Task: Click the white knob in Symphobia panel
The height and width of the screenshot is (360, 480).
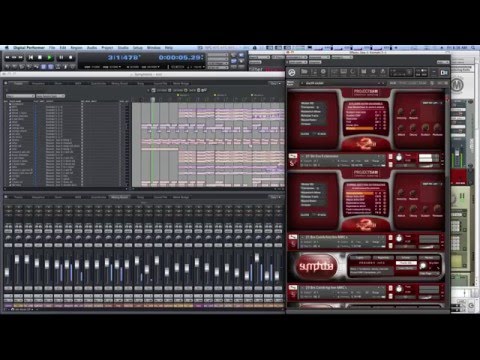Action: (423, 266)
